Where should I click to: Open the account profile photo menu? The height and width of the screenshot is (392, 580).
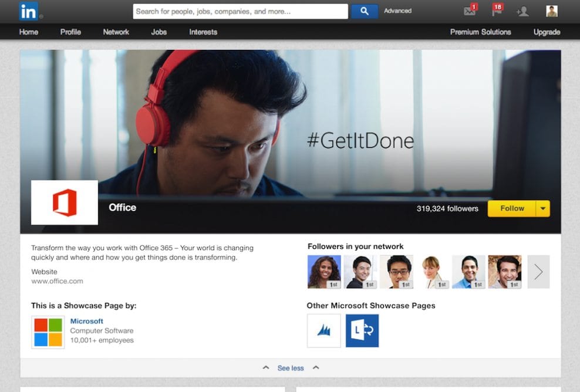point(551,11)
